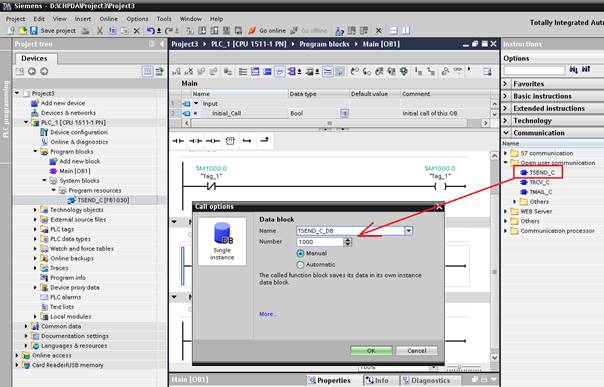Select the Devices tab
604x387 pixels.
point(35,59)
